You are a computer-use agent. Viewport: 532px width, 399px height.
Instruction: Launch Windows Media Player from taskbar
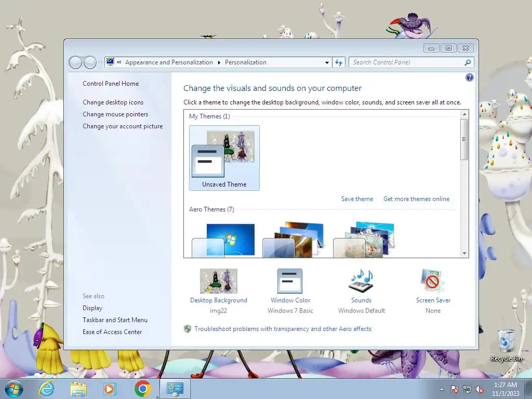(x=110, y=389)
